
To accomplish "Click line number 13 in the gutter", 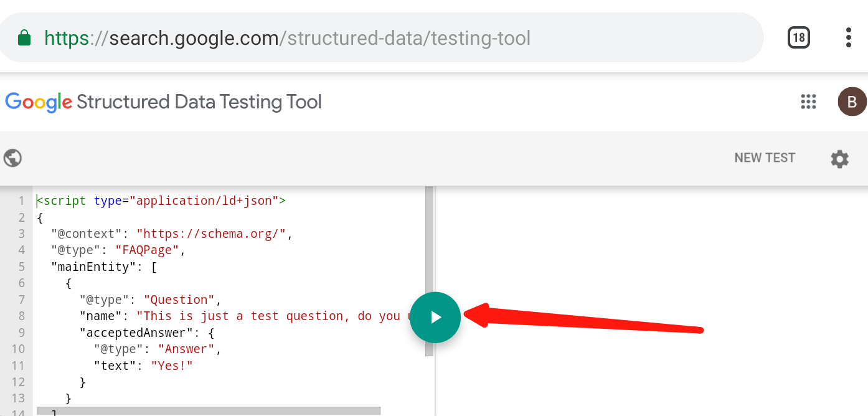I will coord(18,399).
